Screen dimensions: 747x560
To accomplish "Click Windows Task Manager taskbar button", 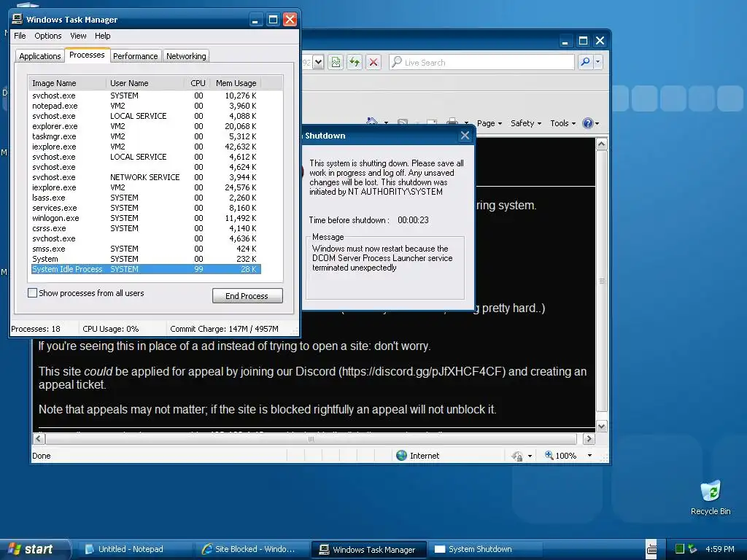I will [x=368, y=549].
